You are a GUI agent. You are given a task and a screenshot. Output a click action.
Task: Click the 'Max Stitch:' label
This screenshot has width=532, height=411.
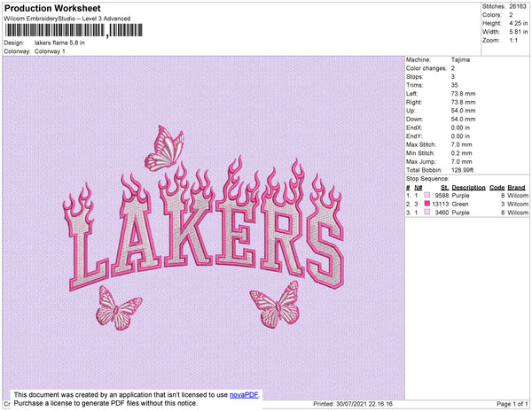click(420, 144)
